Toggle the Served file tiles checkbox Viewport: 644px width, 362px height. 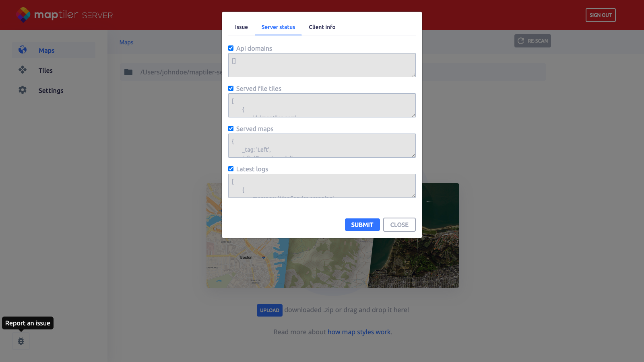231,88
